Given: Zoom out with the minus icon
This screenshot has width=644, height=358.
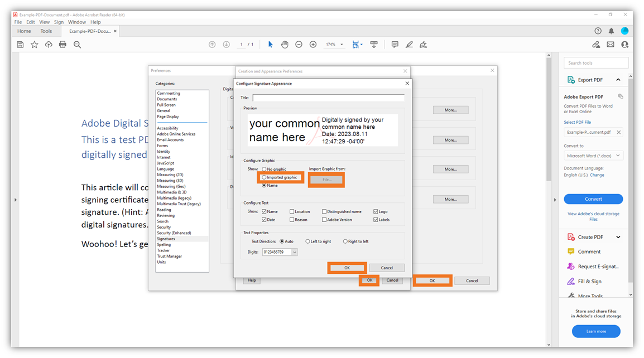Looking at the screenshot, I should (299, 45).
